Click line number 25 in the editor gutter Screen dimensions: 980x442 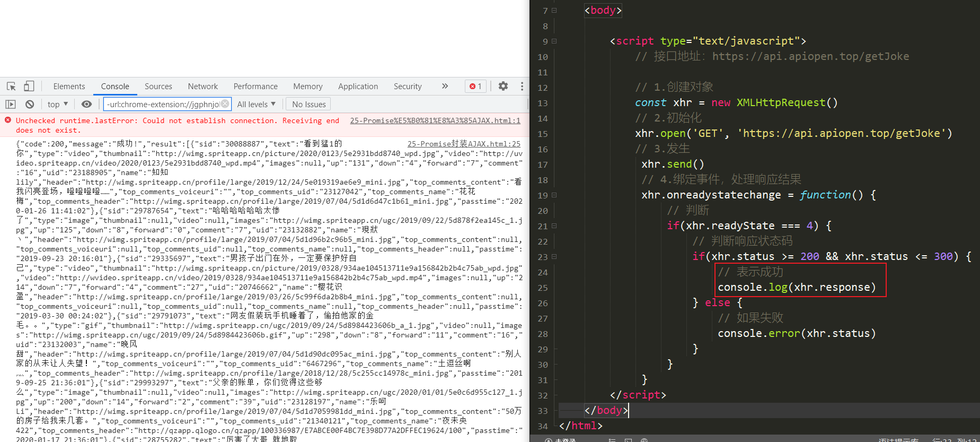point(543,288)
